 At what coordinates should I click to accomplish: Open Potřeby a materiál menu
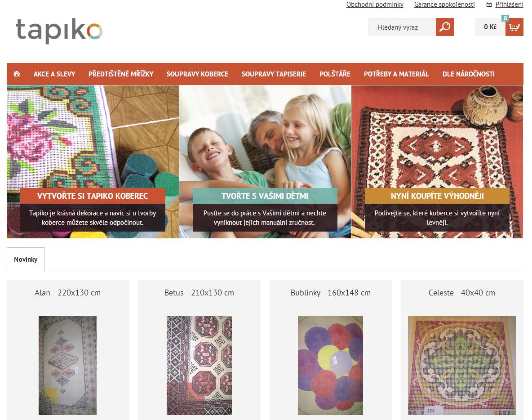(396, 74)
